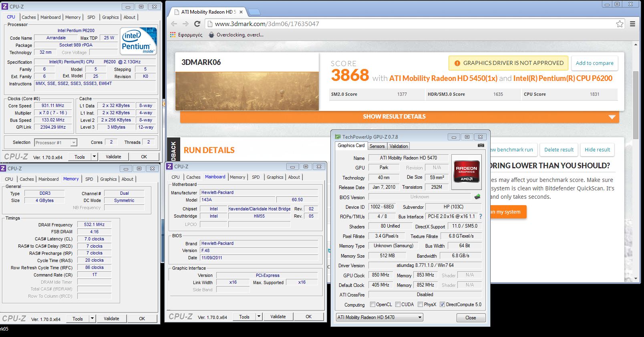Image resolution: width=644 pixels, height=337 pixels.
Task: Expand Show Result Details bar
Action: pyautogui.click(x=399, y=117)
